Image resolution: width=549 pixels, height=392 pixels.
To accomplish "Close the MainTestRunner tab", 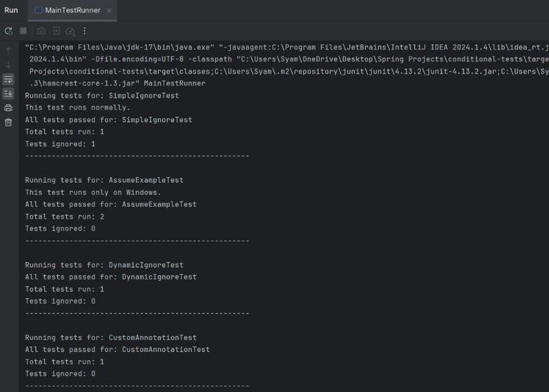I will pyautogui.click(x=109, y=11).
